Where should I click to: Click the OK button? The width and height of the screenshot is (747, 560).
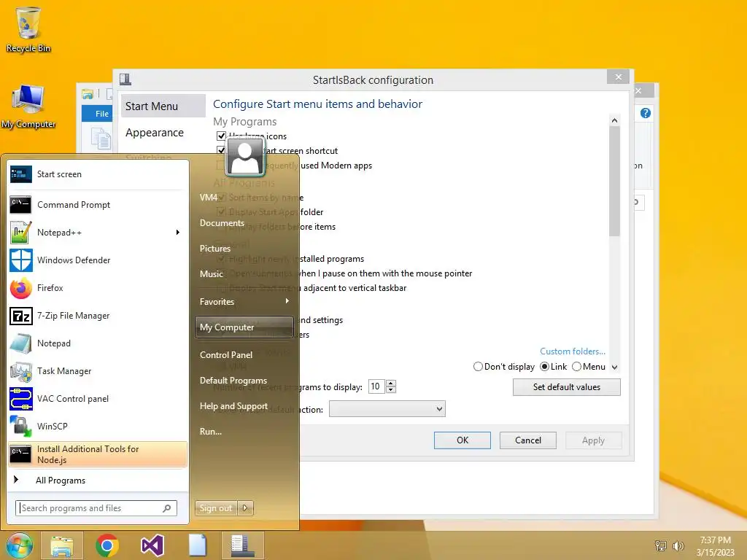[x=462, y=440]
